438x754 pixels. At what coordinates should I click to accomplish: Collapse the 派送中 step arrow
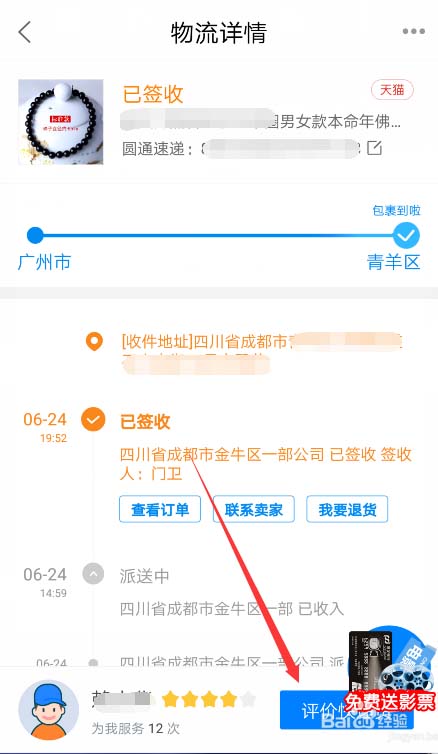pos(93,574)
